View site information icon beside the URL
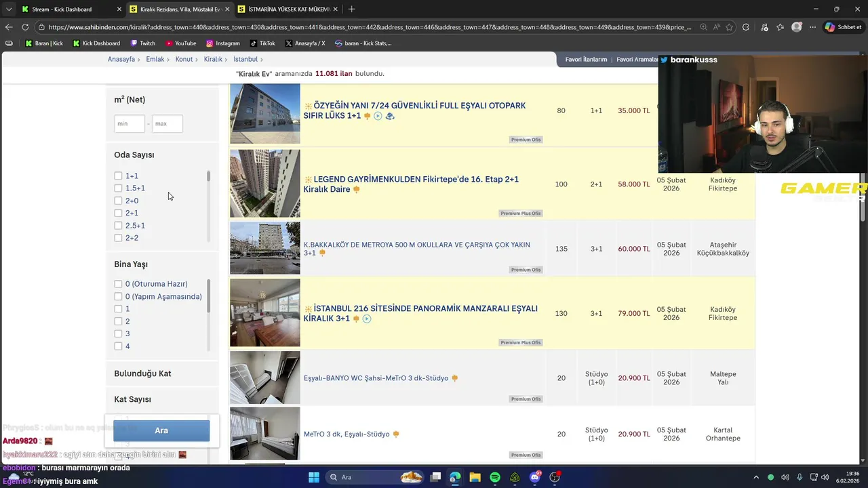The width and height of the screenshot is (868, 488). (x=41, y=27)
